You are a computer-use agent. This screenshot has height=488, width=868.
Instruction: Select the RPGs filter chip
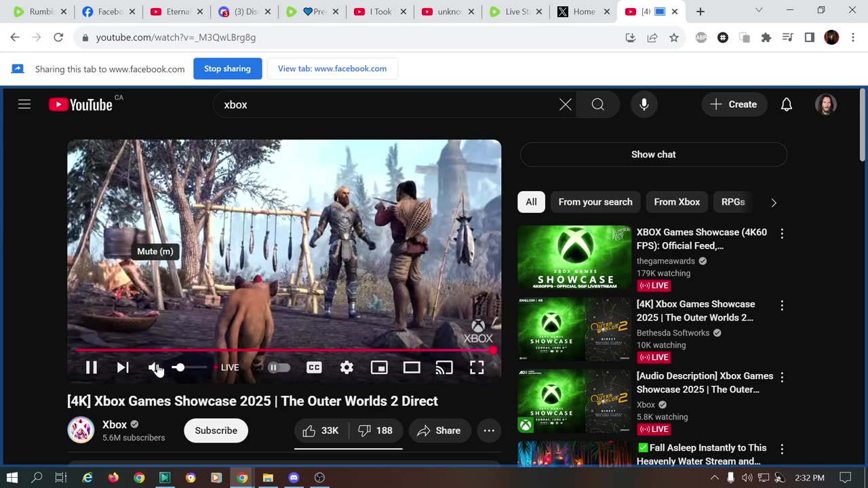733,202
